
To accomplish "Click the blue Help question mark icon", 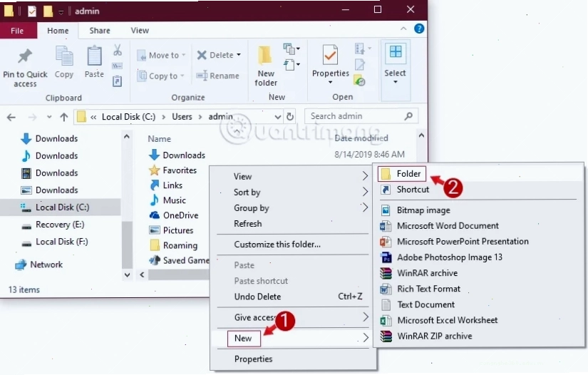I will [x=419, y=29].
